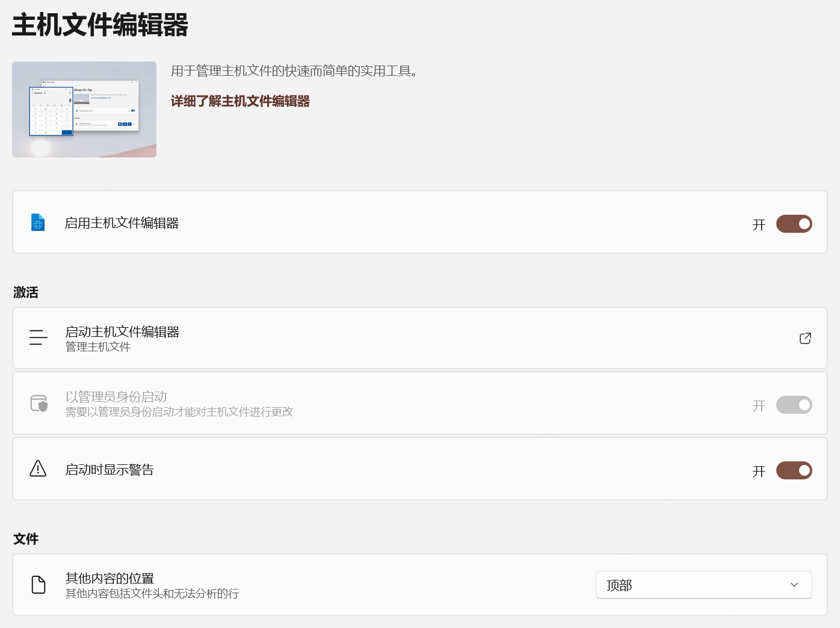
Task: Click the 启用主机文件编辑器 label
Action: pyautogui.click(x=122, y=223)
